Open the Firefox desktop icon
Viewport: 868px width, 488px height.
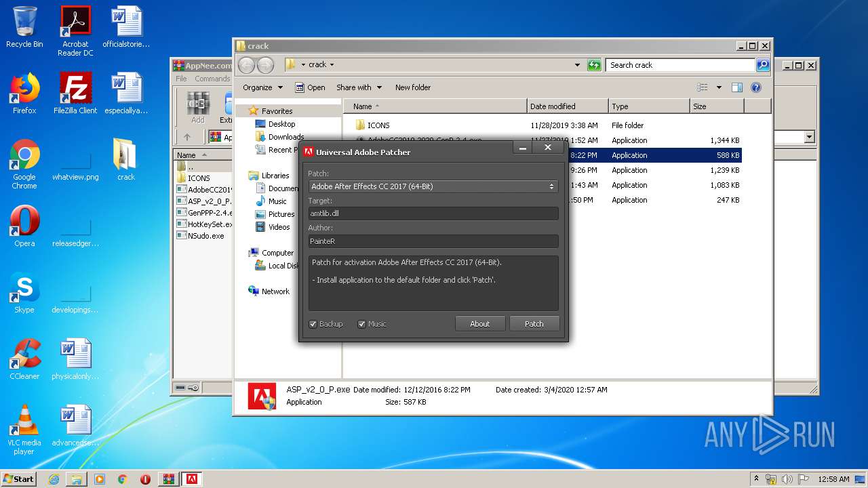coord(24,94)
